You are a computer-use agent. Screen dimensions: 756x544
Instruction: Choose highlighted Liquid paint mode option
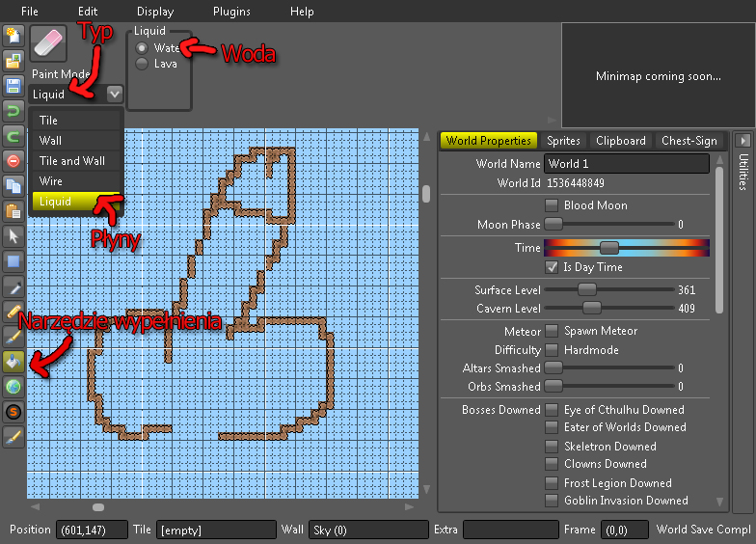point(75,201)
